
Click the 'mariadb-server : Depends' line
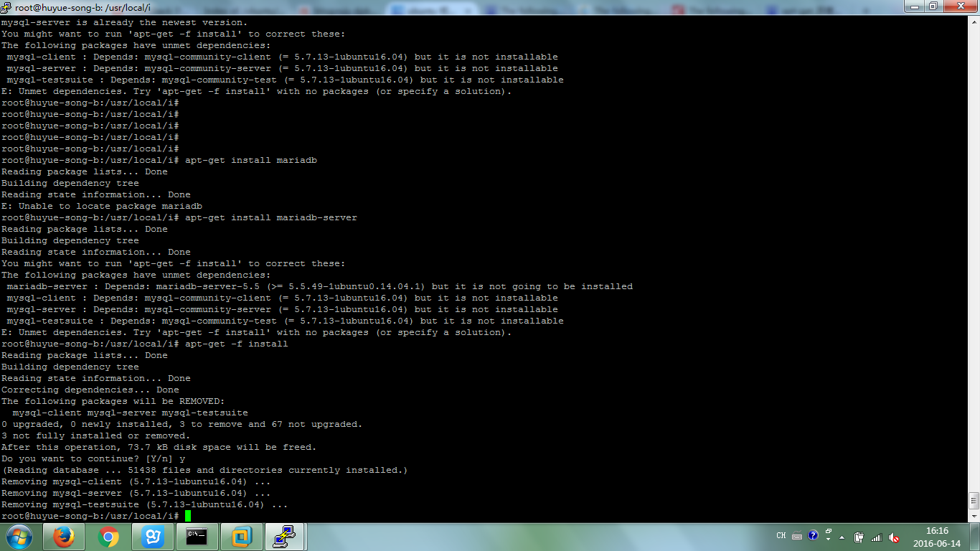(320, 286)
